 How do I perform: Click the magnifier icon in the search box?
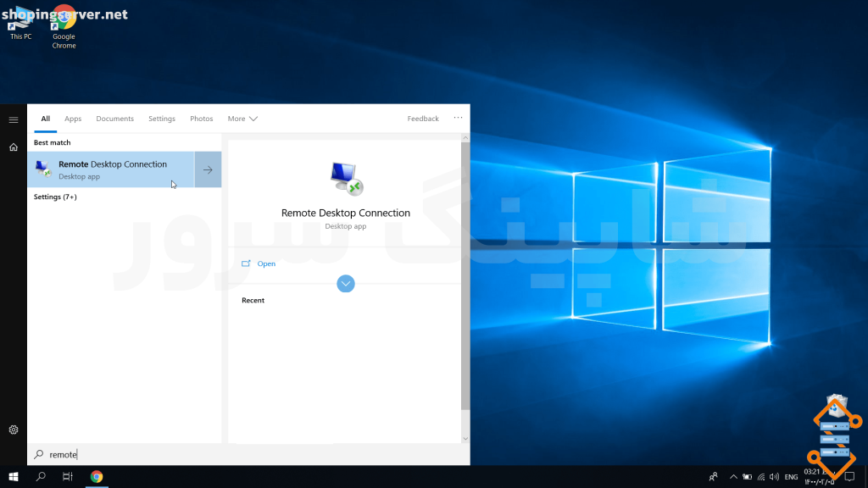click(39, 454)
